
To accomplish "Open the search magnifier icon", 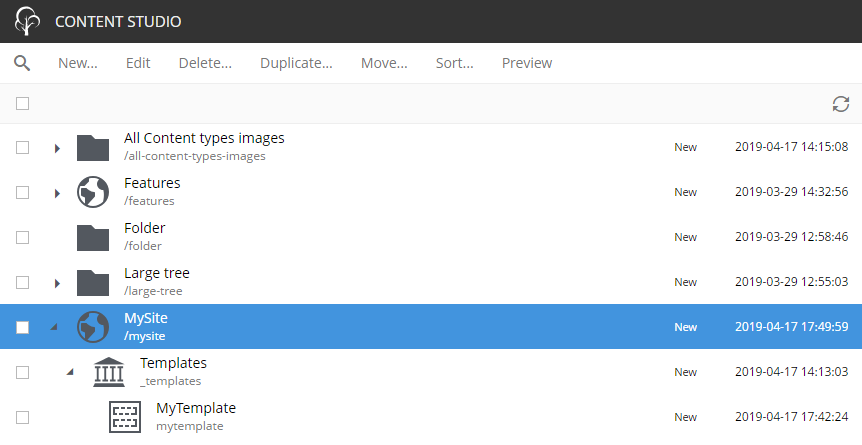I will click(x=22, y=63).
